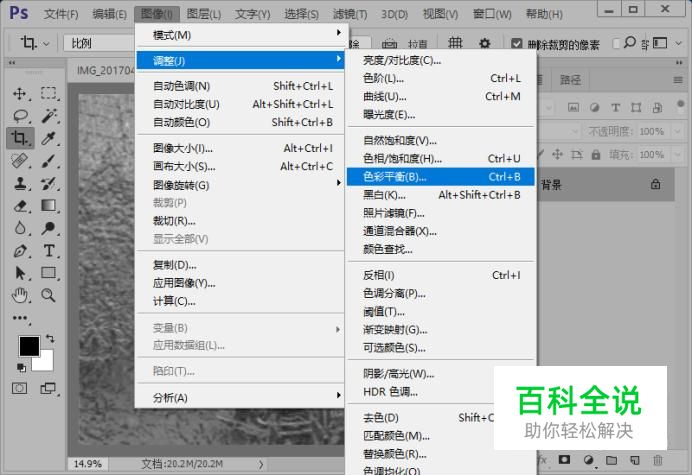Screen dimensions: 692x475
Task: Change the screen mode
Action: pyautogui.click(x=48, y=388)
